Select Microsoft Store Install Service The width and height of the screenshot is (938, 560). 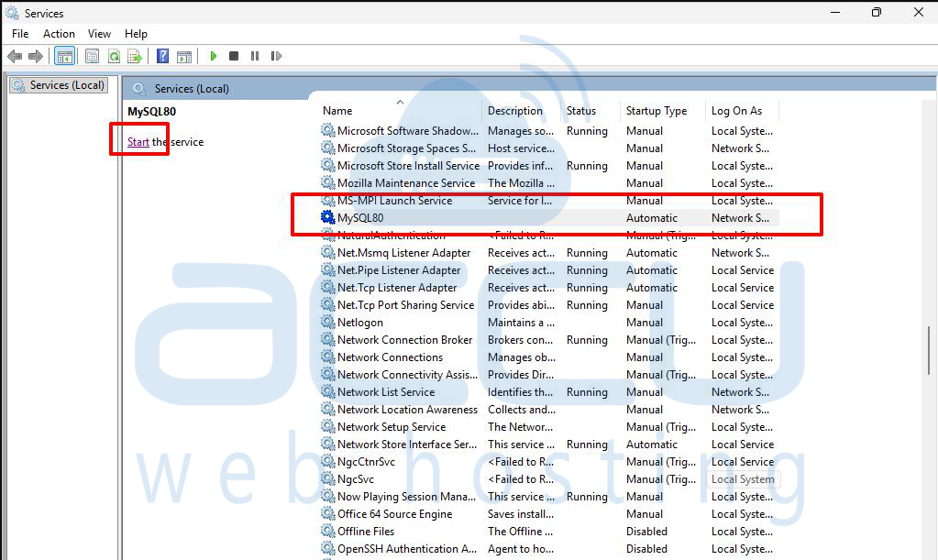pos(409,166)
